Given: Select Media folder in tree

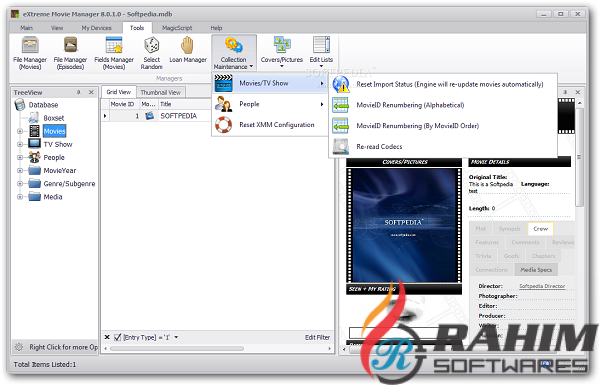Looking at the screenshot, I should 53,197.
